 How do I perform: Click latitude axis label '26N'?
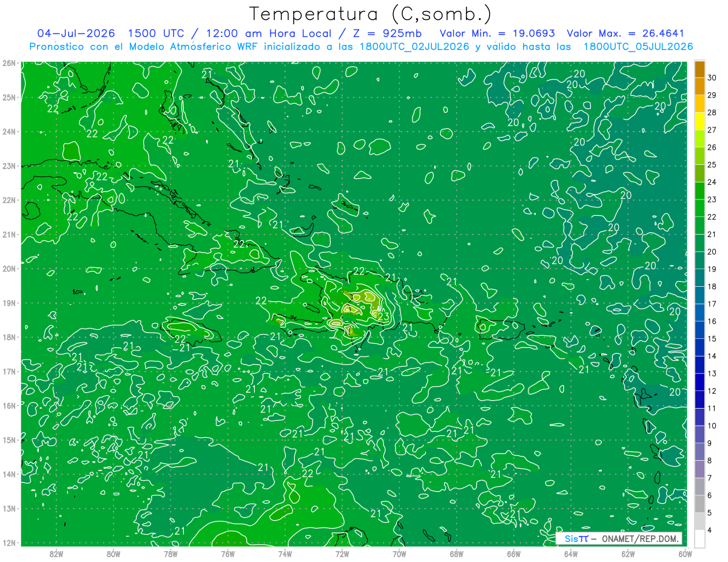click(8, 63)
